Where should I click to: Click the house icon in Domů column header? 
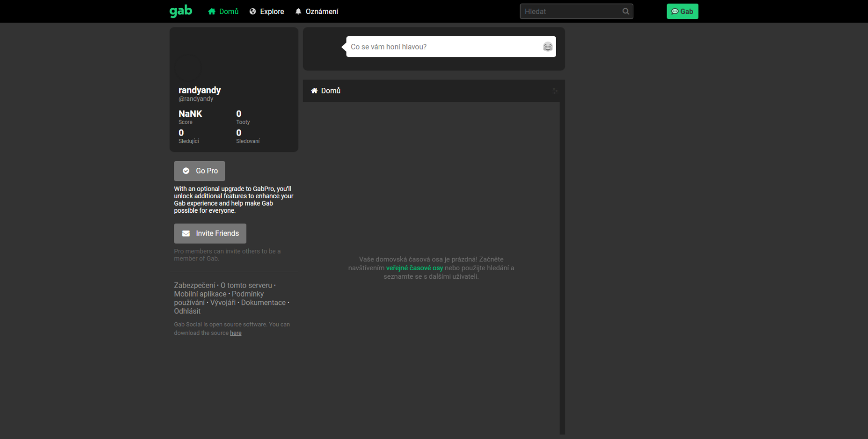(x=314, y=91)
